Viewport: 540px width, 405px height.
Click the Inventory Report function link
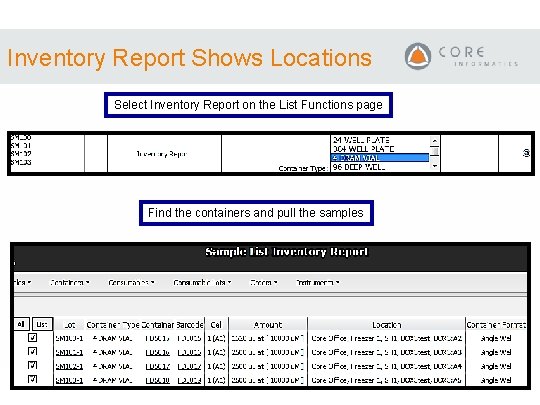click(x=162, y=154)
